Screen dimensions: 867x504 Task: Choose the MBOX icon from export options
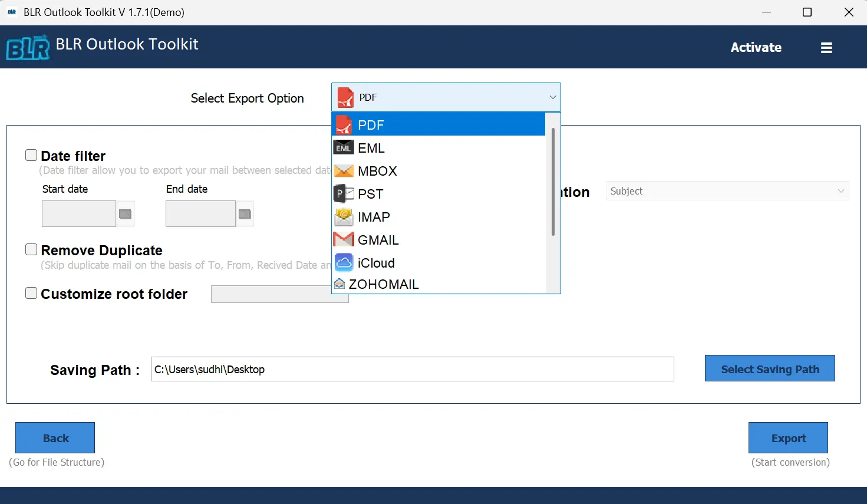pyautogui.click(x=344, y=171)
